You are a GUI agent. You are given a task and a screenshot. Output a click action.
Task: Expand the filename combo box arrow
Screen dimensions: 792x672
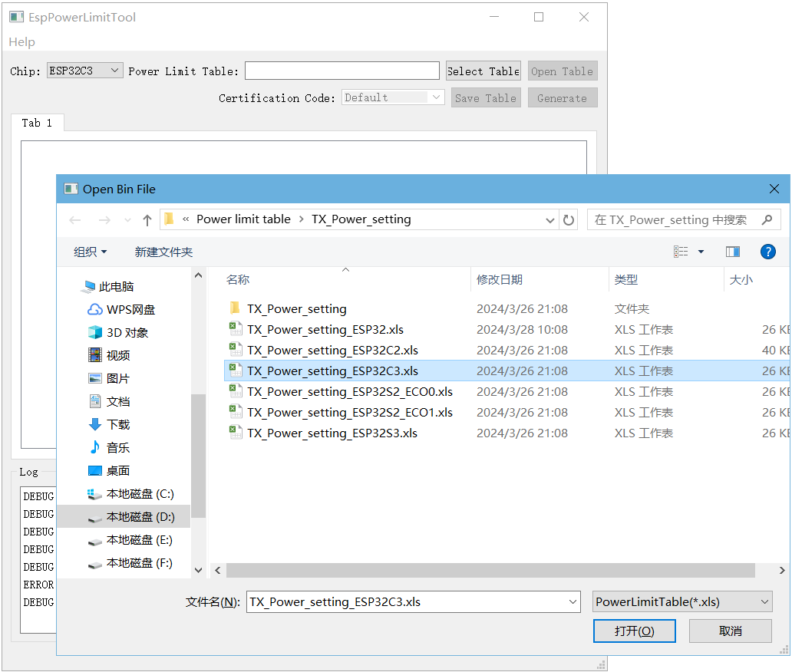point(573,601)
